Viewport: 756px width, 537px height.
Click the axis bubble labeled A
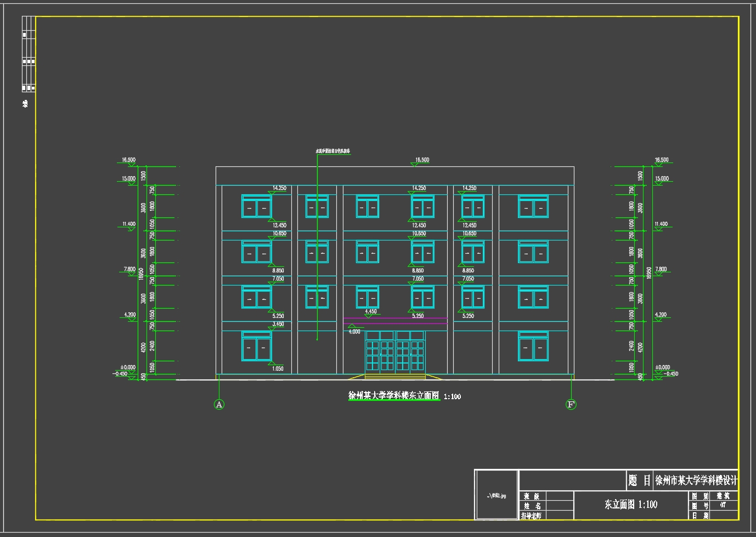(x=219, y=405)
